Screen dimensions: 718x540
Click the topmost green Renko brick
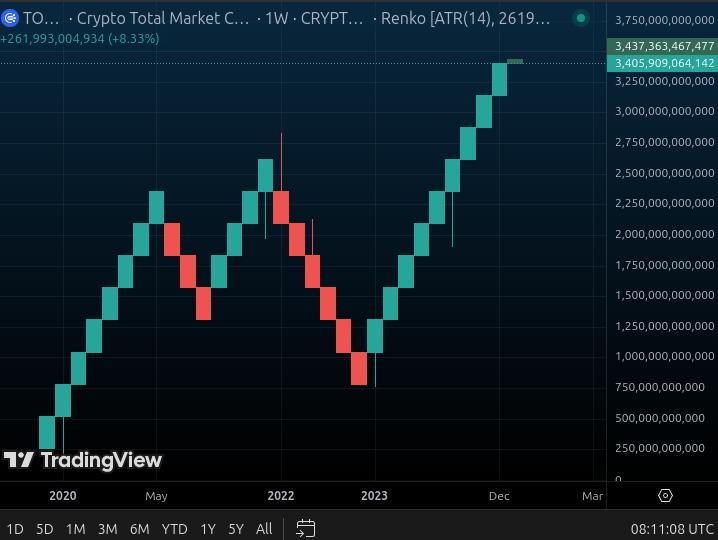[500, 80]
